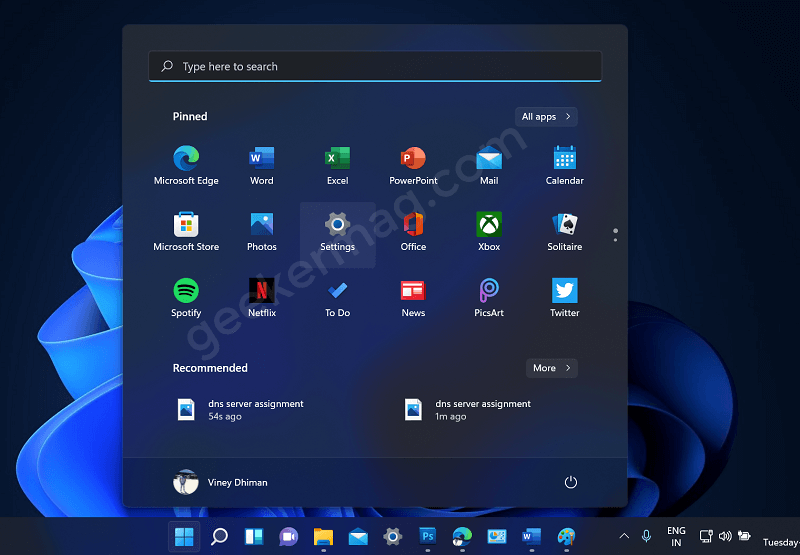Launch Solitaire from pinned apps
Viewport: 800px width, 555px height.
pos(564,232)
